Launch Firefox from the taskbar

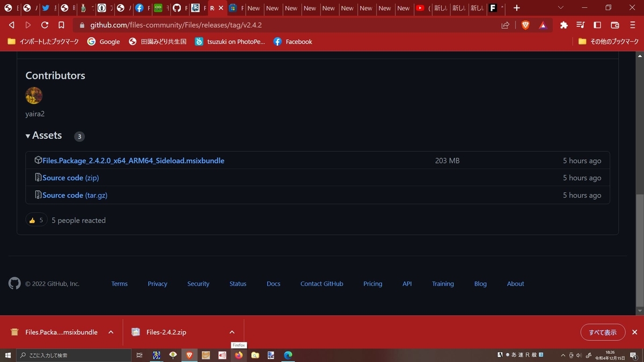tap(239, 355)
